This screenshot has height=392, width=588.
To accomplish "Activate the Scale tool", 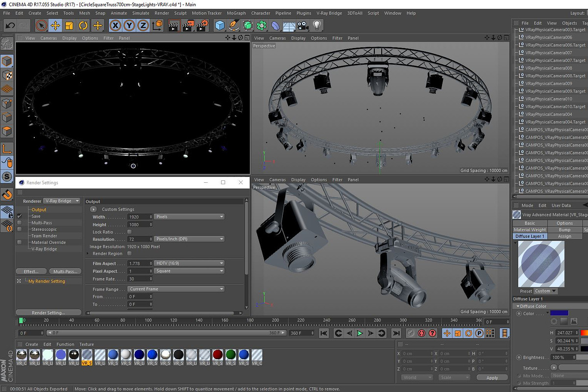I will pyautogui.click(x=69, y=25).
